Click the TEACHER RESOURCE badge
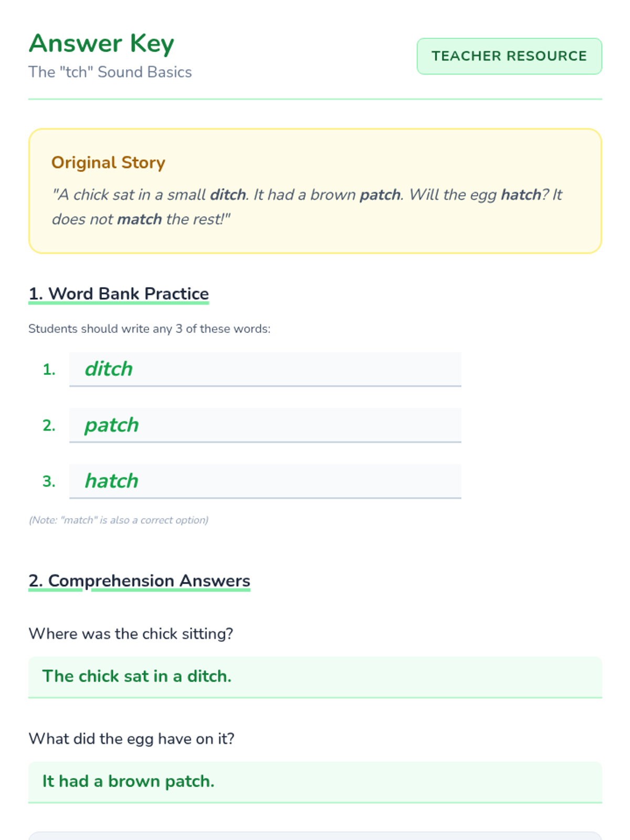630x840 pixels. pos(509,56)
